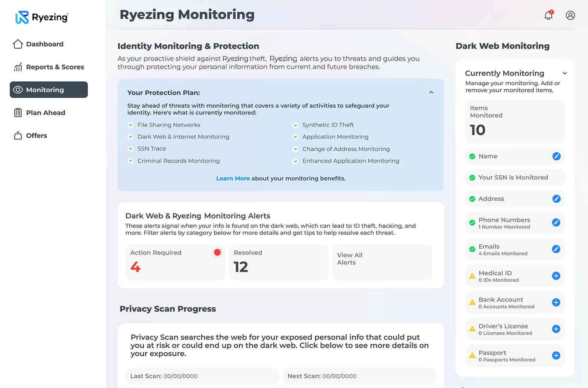Click the Ryezing logo
Image resolution: width=588 pixels, height=388 pixels.
click(42, 17)
